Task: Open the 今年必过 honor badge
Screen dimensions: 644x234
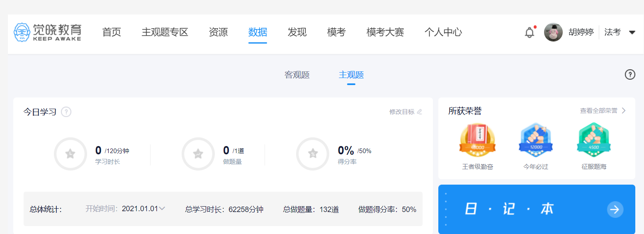Action: (536, 141)
